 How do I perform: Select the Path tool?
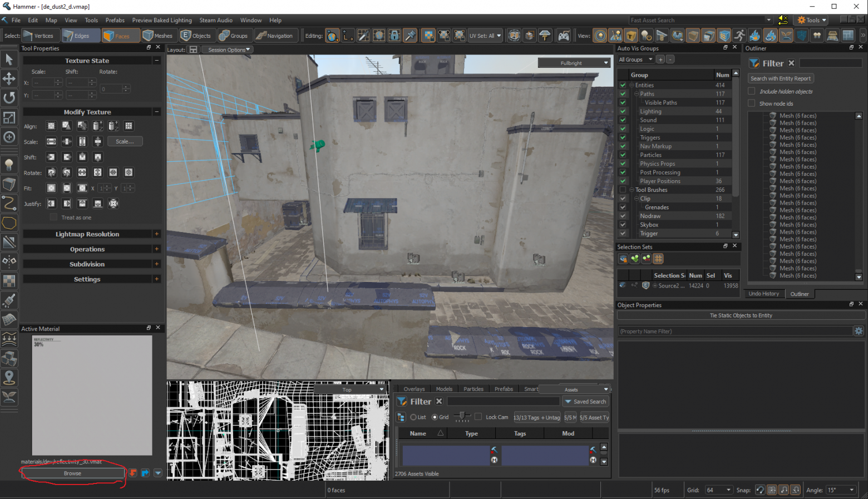9,203
